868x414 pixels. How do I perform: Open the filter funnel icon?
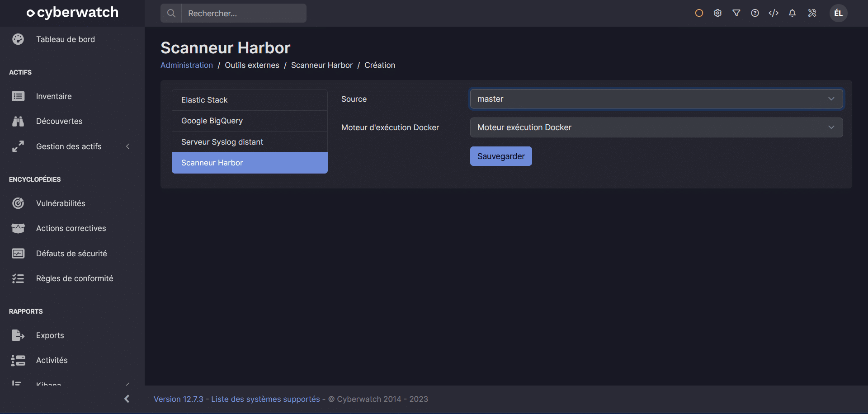(736, 13)
